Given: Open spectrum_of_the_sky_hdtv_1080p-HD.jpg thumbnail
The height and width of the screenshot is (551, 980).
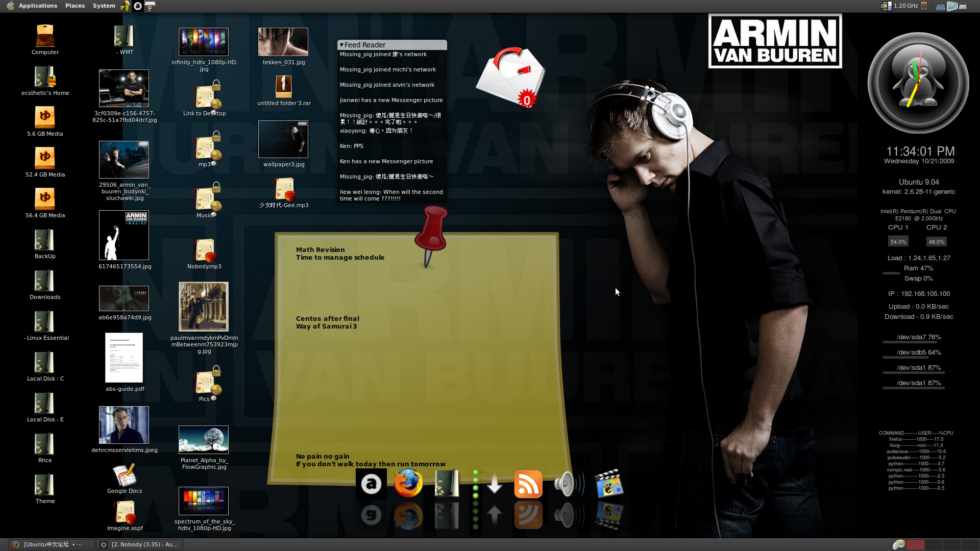Looking at the screenshot, I should (x=204, y=501).
